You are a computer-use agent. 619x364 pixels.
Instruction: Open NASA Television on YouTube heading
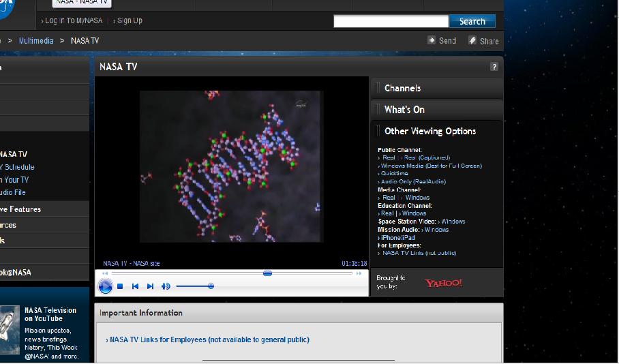(50, 314)
